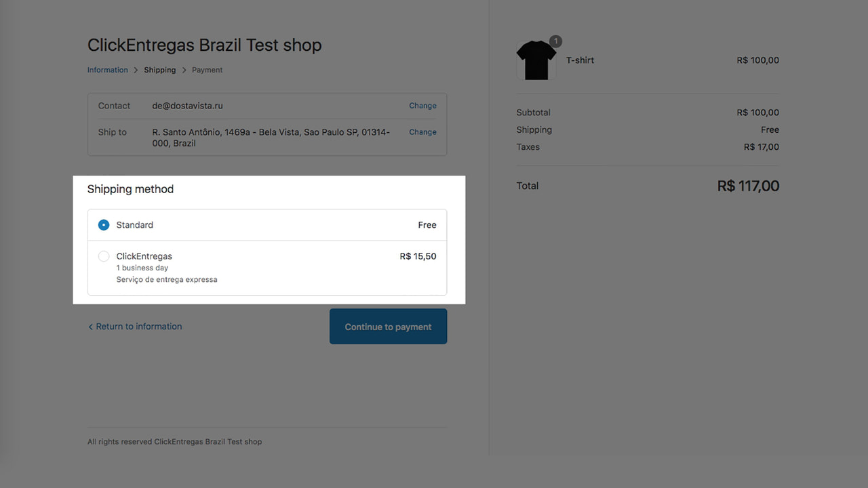The width and height of the screenshot is (868, 488).
Task: Select the ClickEntregas shipping option
Action: point(103,256)
